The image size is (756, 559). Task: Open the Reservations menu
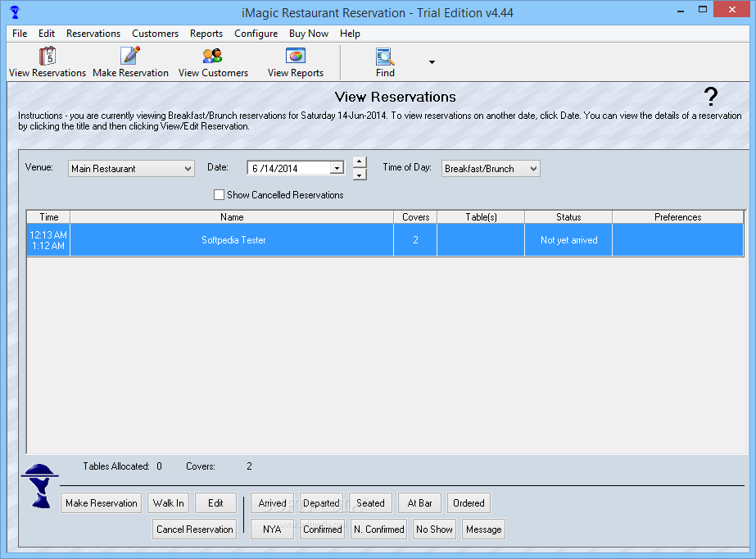(93, 34)
